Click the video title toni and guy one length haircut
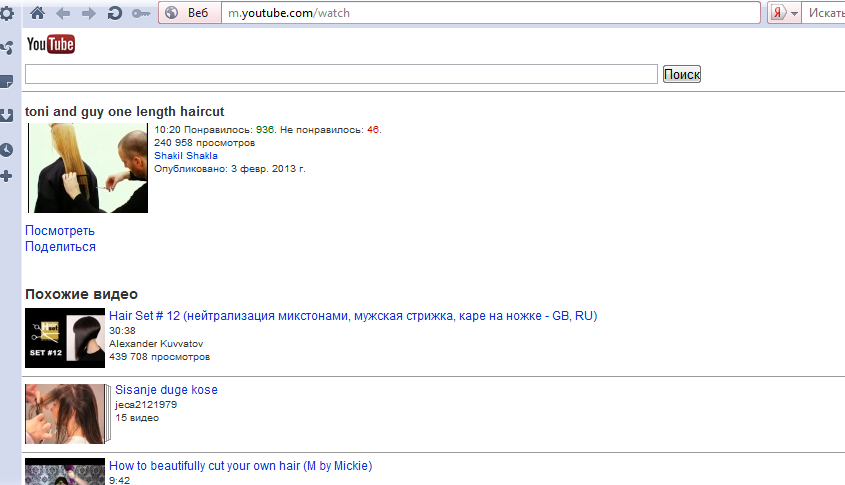The image size is (845, 485). coord(124,112)
